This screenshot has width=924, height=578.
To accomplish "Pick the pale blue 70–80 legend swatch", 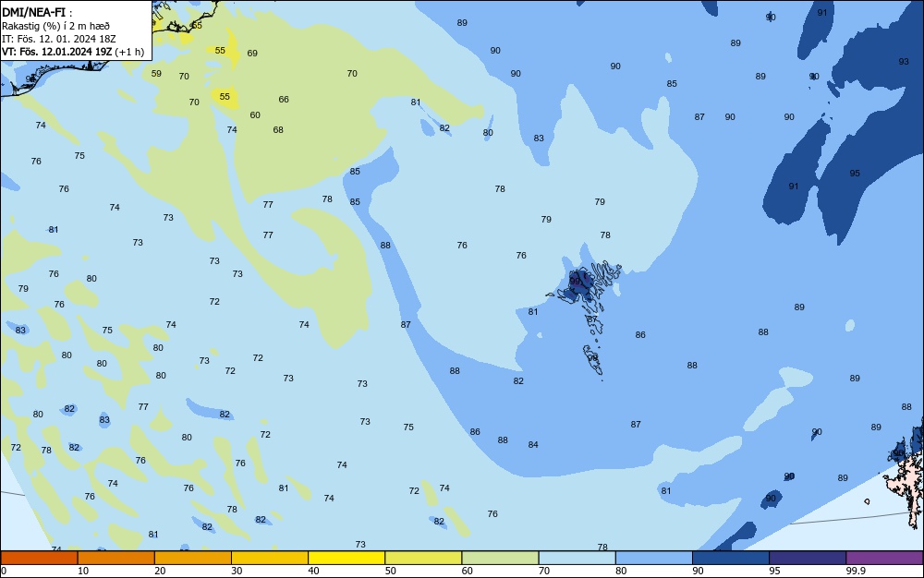I will [577, 558].
